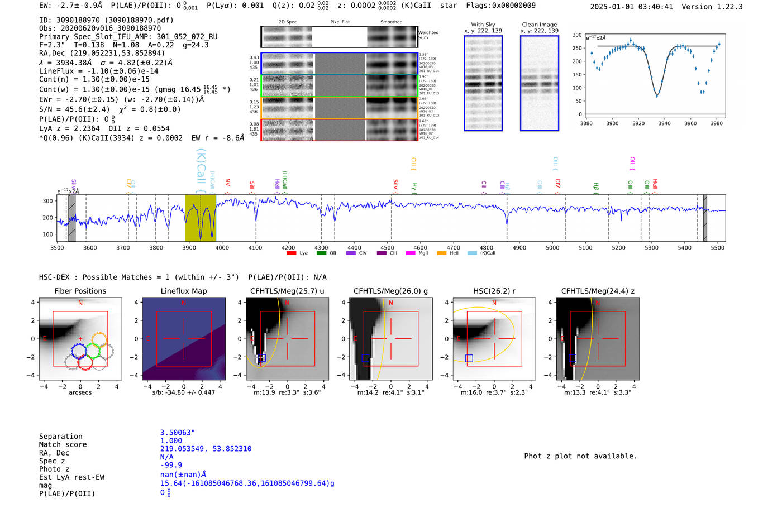The height and width of the screenshot is (532, 782).
Task: Click the green Hβ line label near 5170
Action: (x=596, y=188)
